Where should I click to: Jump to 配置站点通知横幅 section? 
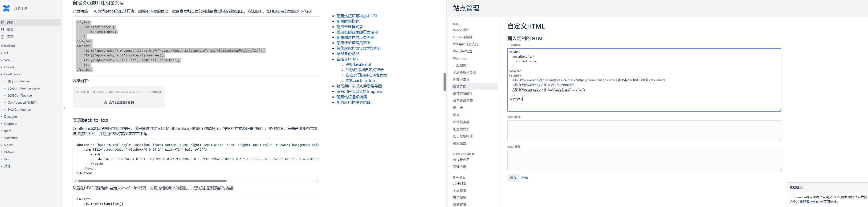351,97
